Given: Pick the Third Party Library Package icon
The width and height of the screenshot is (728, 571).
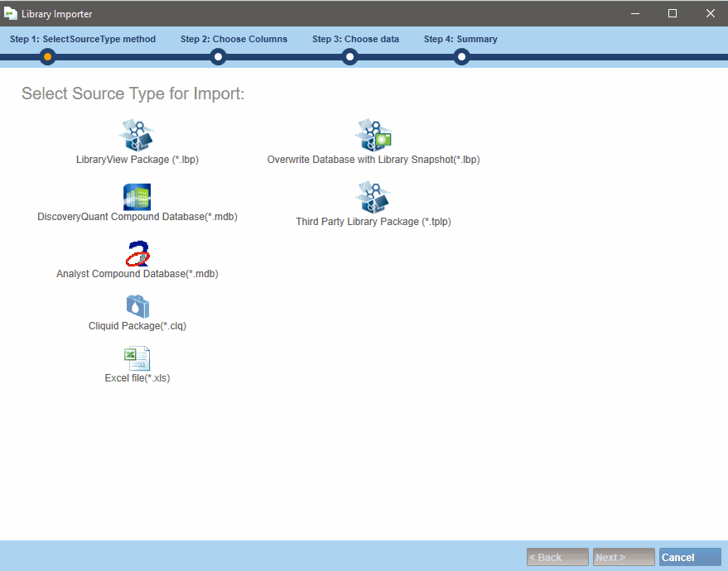Looking at the screenshot, I should pos(374,197).
